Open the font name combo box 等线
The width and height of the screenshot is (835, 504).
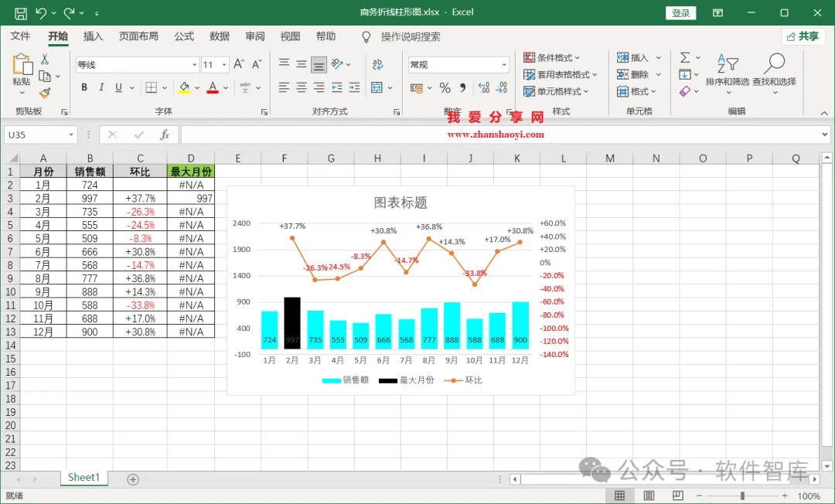(x=137, y=65)
